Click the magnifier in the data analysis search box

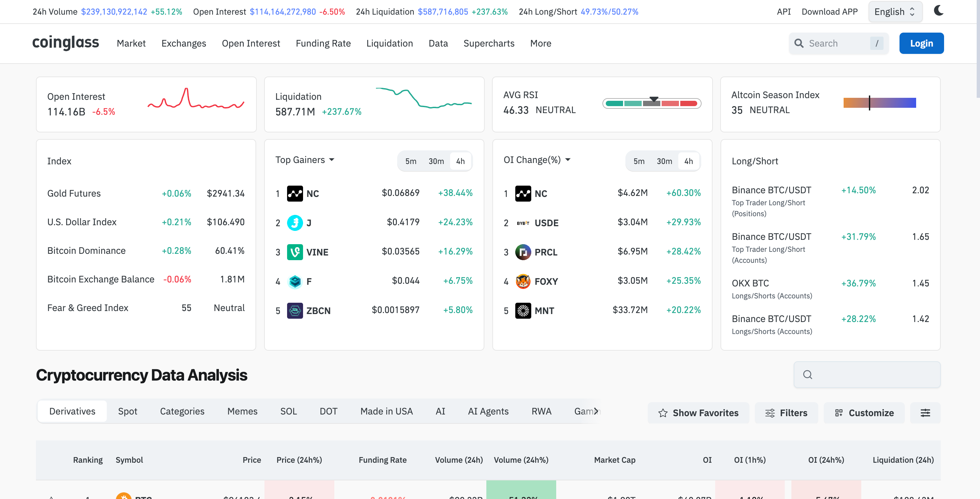[808, 375]
